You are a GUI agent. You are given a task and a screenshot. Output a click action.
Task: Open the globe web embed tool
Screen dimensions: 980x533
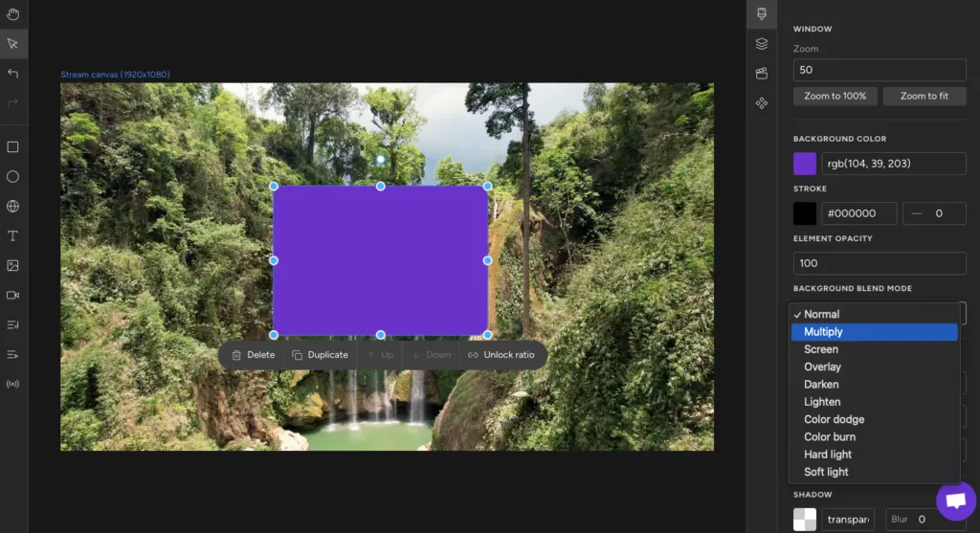pyautogui.click(x=12, y=206)
